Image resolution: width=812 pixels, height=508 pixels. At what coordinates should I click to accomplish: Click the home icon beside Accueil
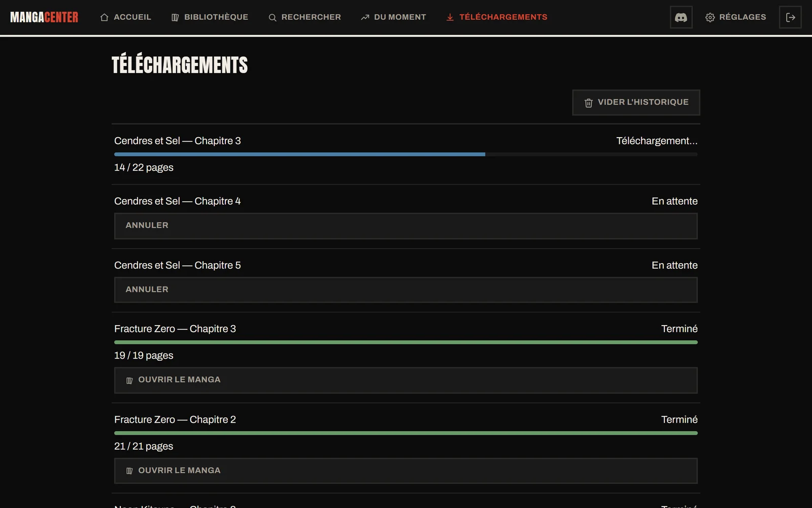105,17
